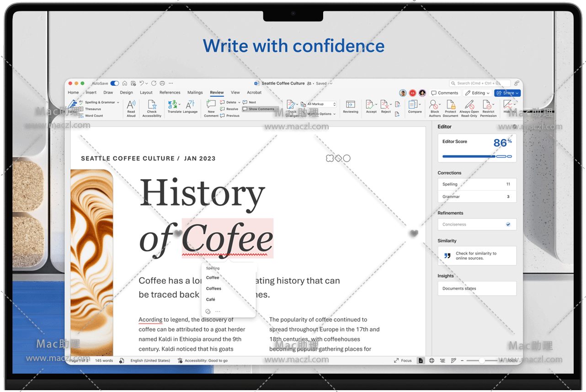Toggle the Show Comments button
The width and height of the screenshot is (586, 392).
tap(259, 109)
